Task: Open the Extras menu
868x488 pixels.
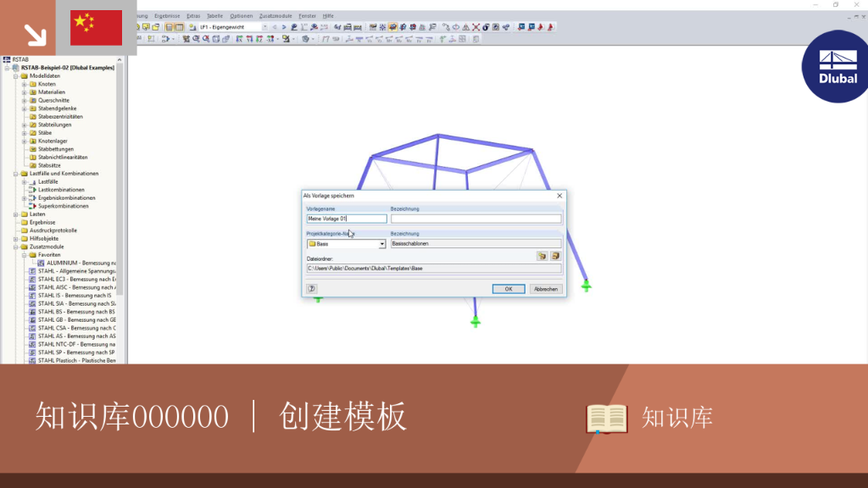Action: tap(193, 16)
